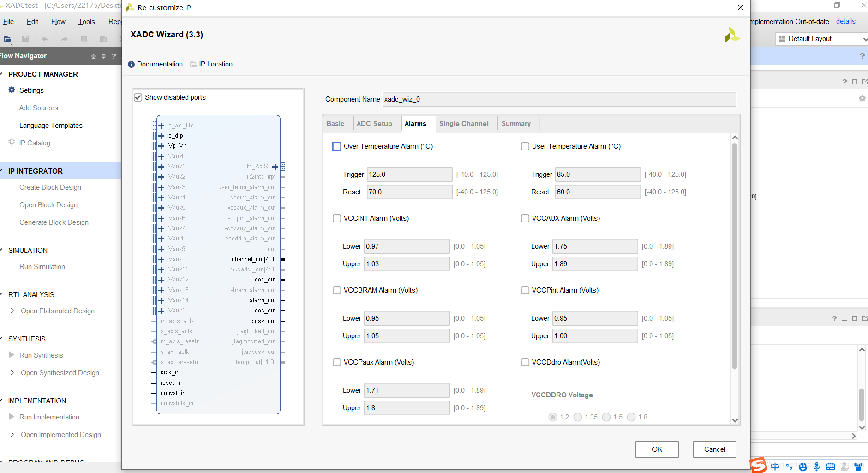This screenshot has height=473, width=868.
Task: Click the Settings gear in Project Manager
Action: tap(12, 90)
